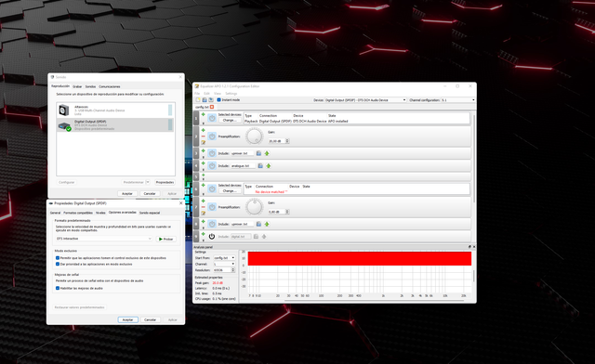Image resolution: width=595 pixels, height=364 pixels.
Task: Click browse file icon next to upmixer.txt in row 3
Action: [x=258, y=153]
